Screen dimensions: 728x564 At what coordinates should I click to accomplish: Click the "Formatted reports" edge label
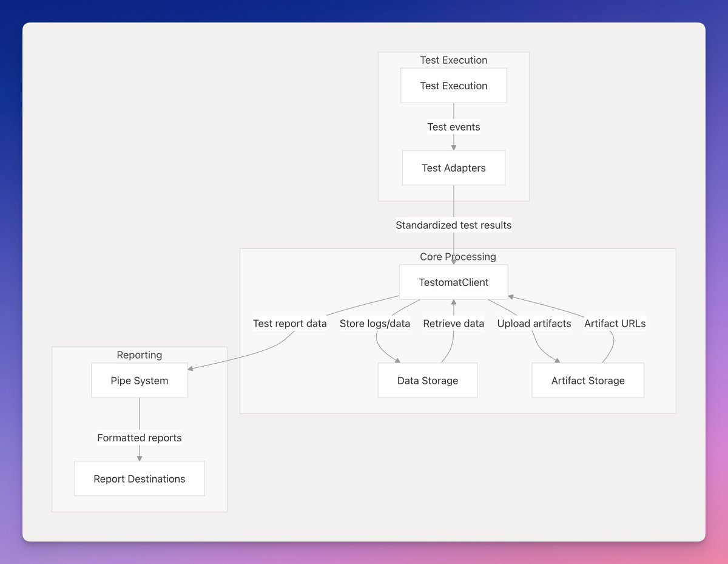[x=140, y=438]
